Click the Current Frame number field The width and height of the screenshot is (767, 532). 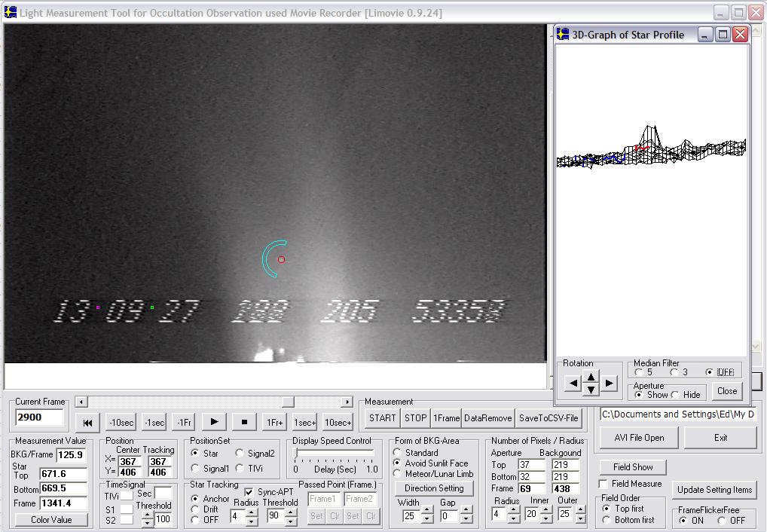click(x=39, y=417)
